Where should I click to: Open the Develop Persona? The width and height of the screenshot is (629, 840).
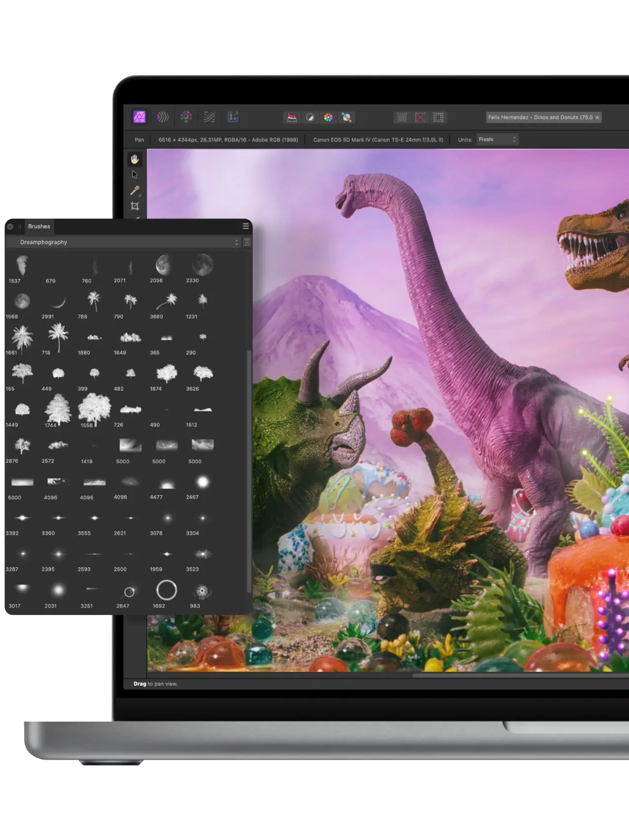[x=186, y=117]
